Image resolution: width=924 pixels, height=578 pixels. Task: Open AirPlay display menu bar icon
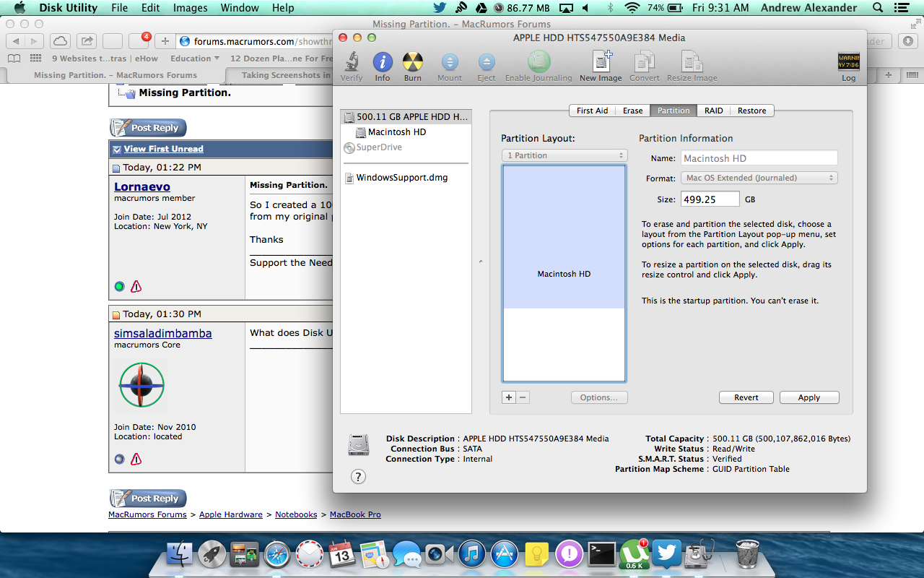(566, 8)
